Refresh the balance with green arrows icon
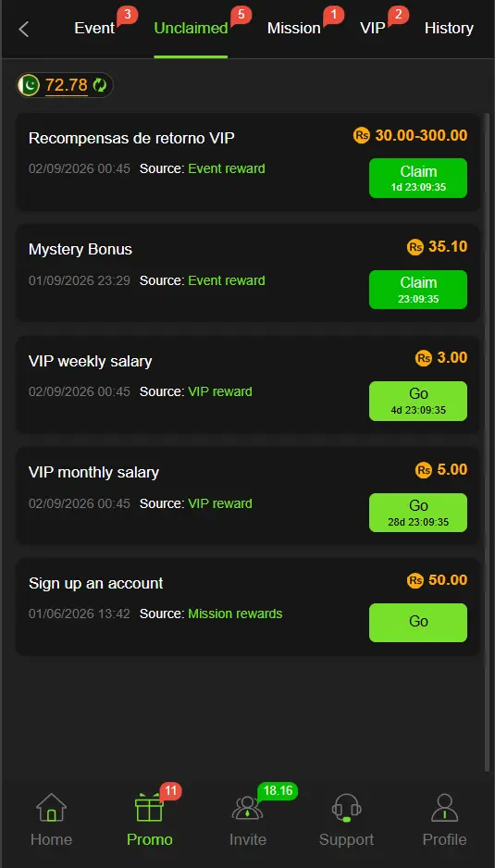 (100, 85)
